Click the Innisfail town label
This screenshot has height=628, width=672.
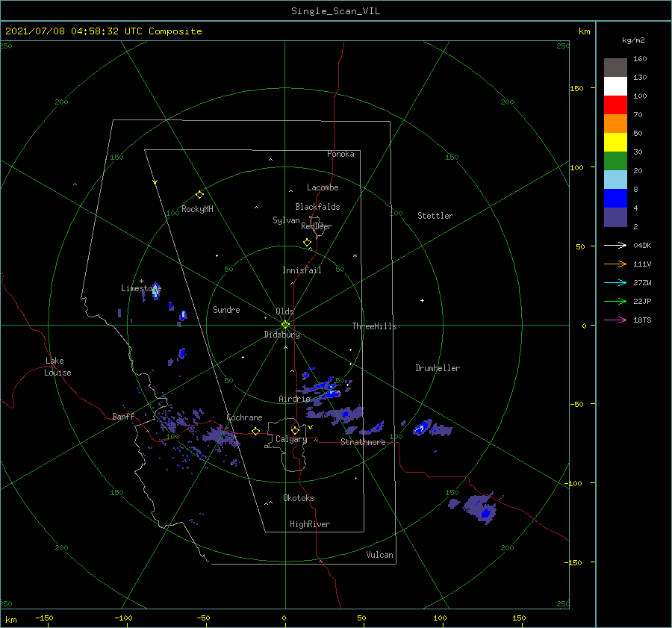[302, 270]
